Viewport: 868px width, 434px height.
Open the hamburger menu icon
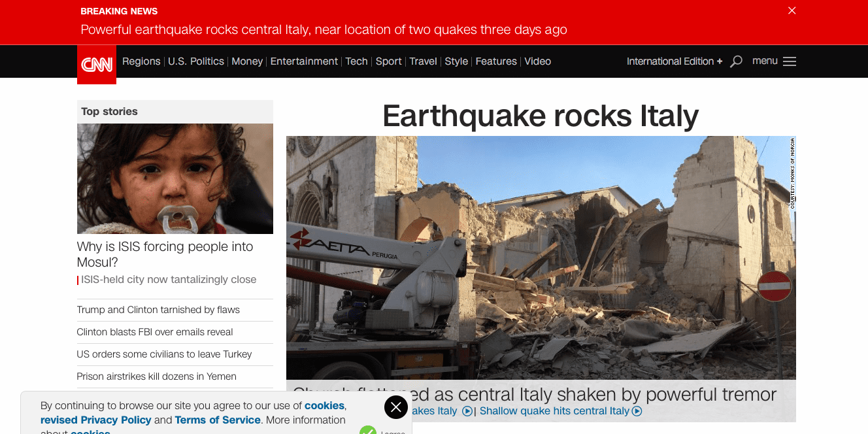pos(790,61)
